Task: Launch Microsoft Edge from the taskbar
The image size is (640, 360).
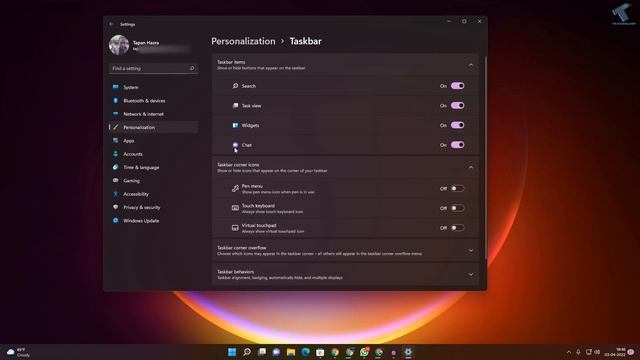Action: tap(305, 352)
